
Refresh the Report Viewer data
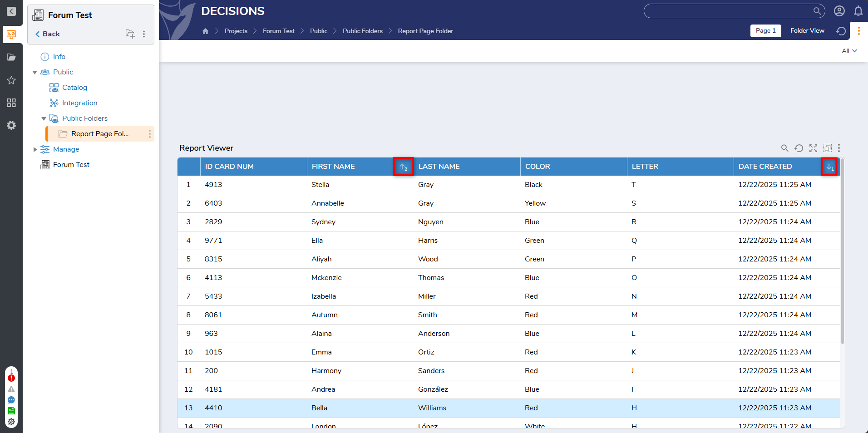(x=799, y=148)
